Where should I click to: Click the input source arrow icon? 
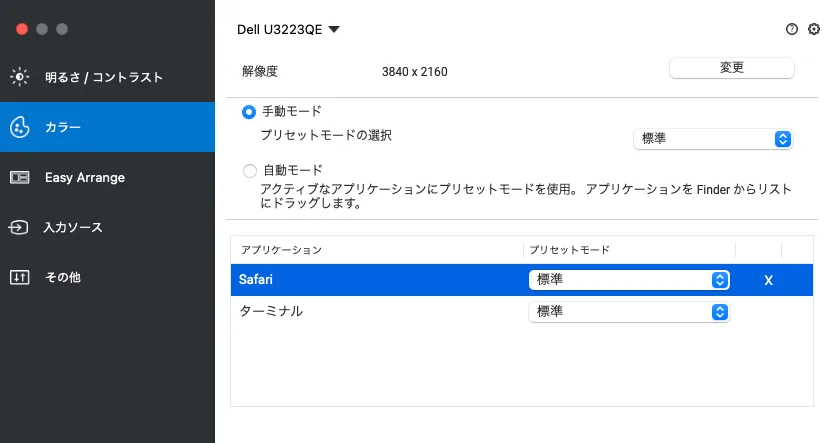click(x=18, y=228)
